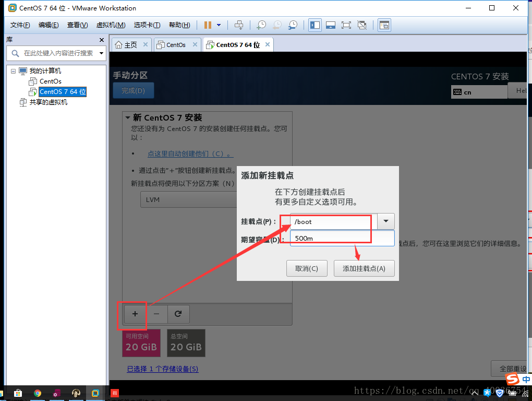Image resolution: width=532 pixels, height=401 pixels.
Task: Click the blue star tray icon
Action: 487,393
